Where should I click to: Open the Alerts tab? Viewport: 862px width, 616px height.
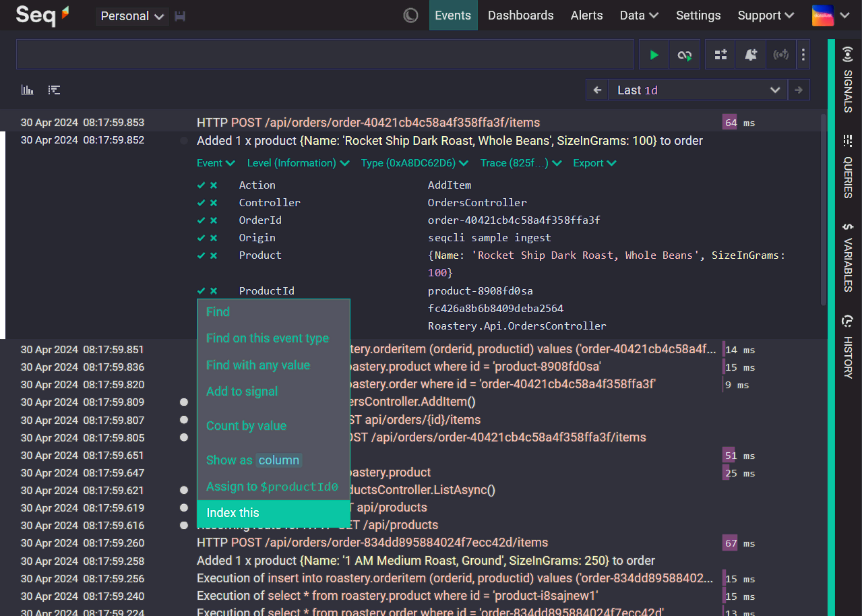coord(587,16)
